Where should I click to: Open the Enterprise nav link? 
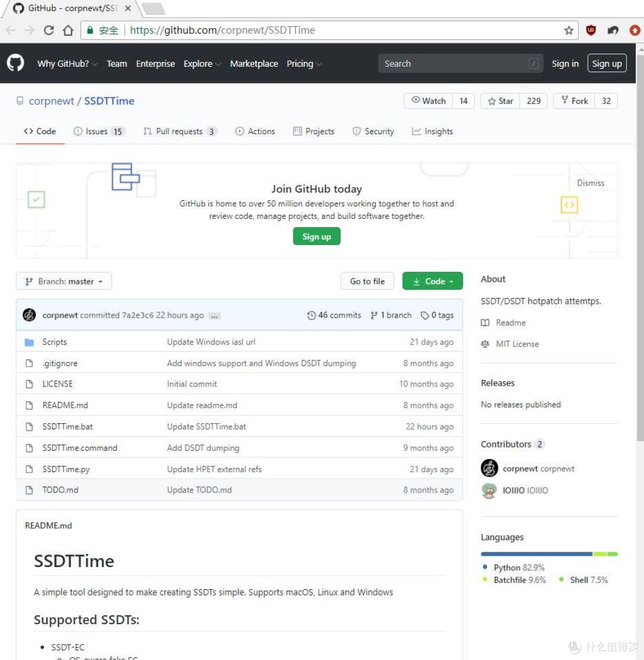pos(155,64)
